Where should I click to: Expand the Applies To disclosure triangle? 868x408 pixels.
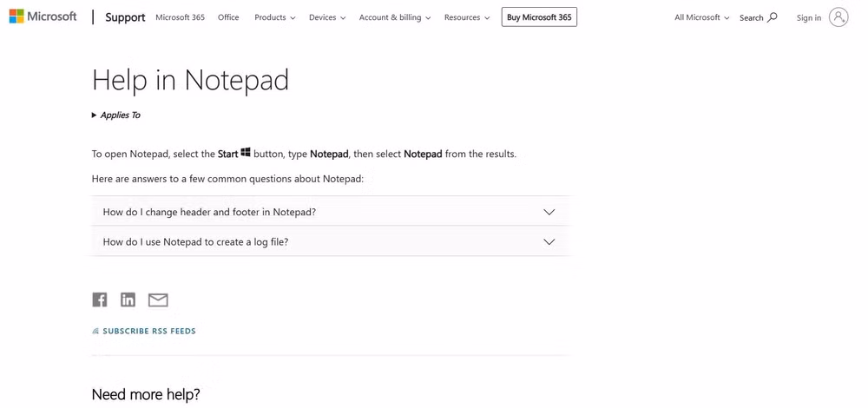click(94, 115)
